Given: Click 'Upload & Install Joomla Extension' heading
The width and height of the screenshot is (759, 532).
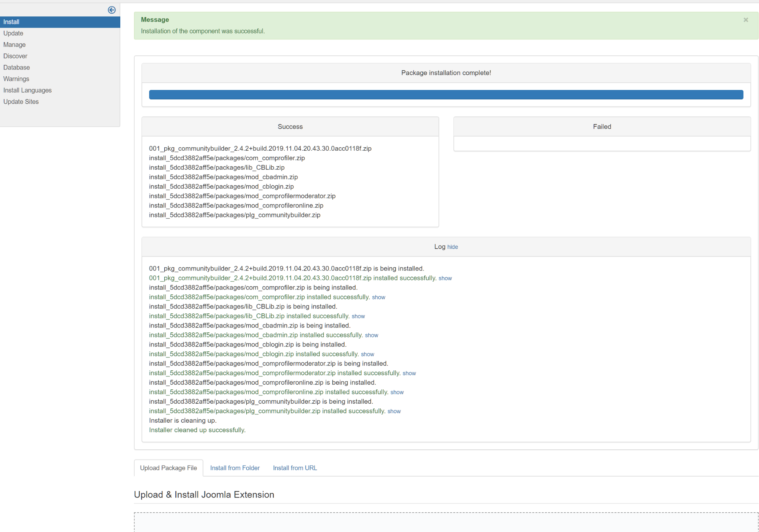Looking at the screenshot, I should point(204,494).
